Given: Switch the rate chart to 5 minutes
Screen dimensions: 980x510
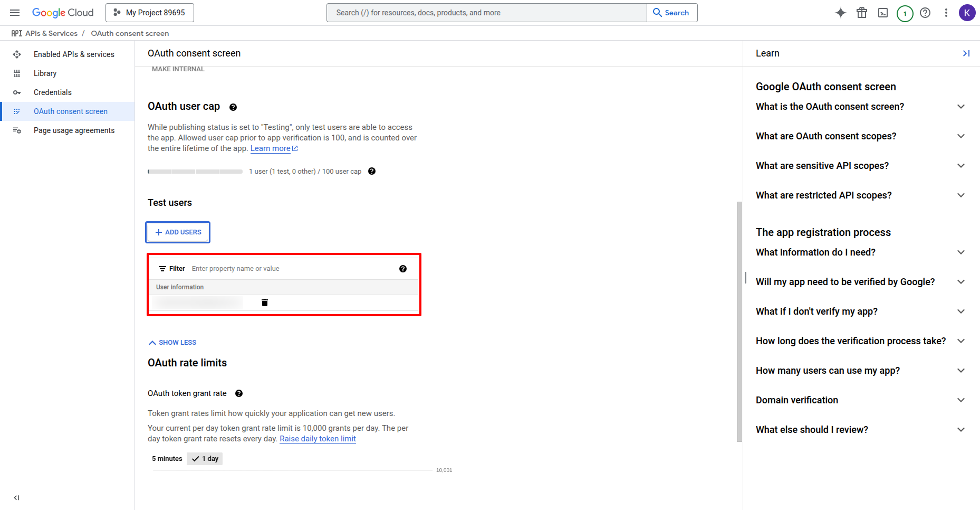Looking at the screenshot, I should [x=167, y=459].
